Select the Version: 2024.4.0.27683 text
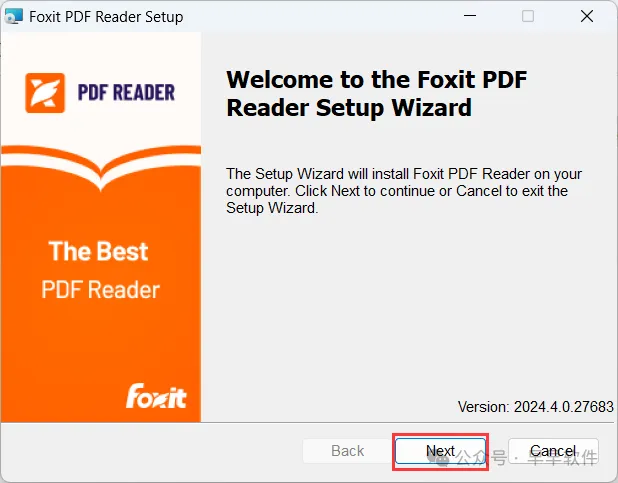This screenshot has height=483, width=618. [536, 407]
